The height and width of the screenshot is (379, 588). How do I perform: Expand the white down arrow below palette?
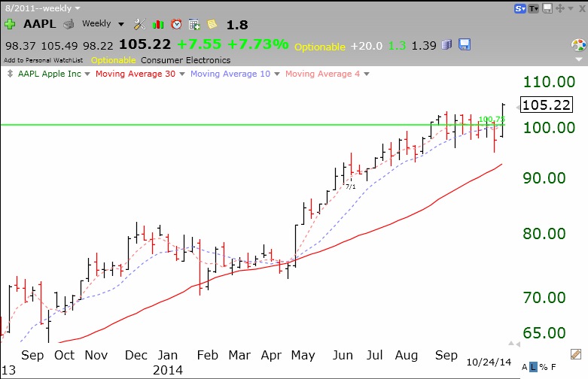(x=579, y=59)
